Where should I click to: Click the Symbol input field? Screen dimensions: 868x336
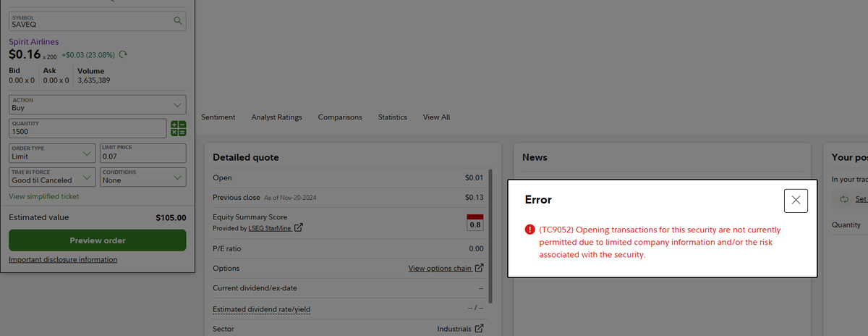pos(97,21)
